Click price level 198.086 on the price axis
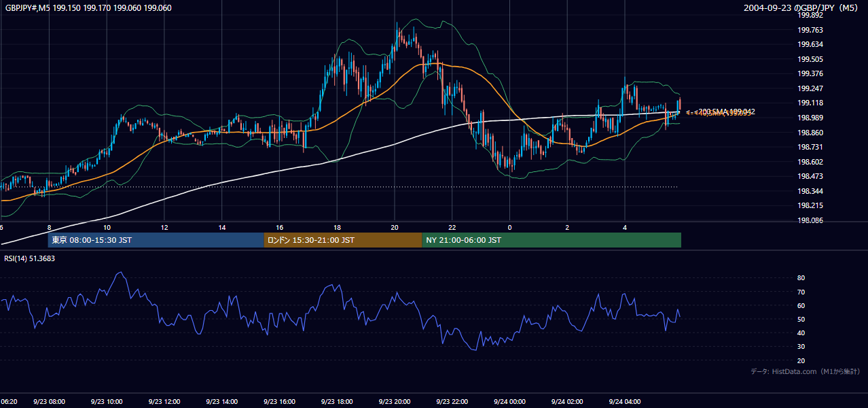The image size is (868, 408). 810,220
